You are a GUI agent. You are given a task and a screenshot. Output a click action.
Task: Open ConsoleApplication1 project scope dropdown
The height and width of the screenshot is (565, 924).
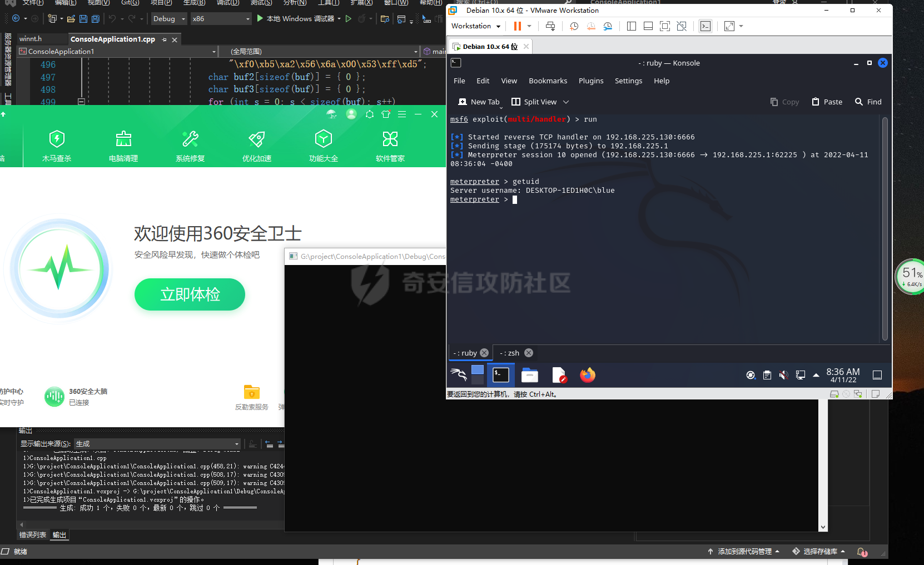click(x=117, y=52)
